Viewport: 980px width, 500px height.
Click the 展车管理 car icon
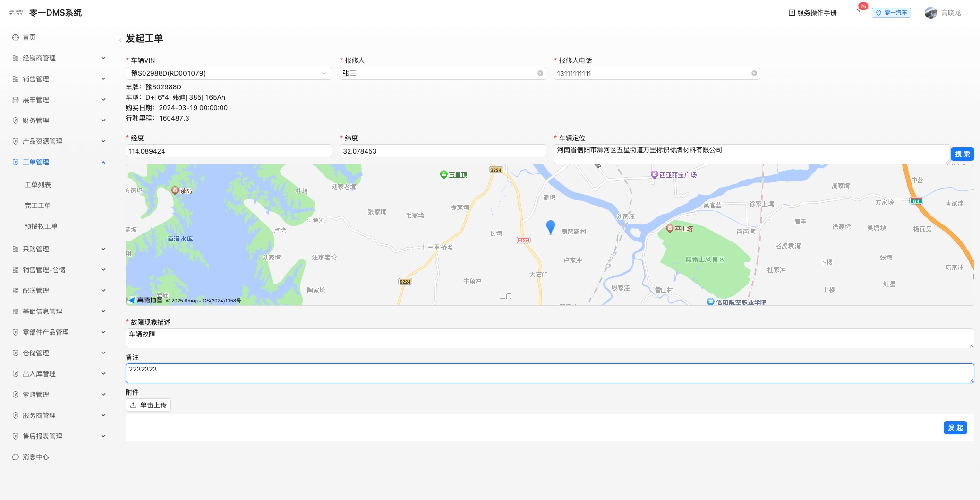click(x=16, y=100)
